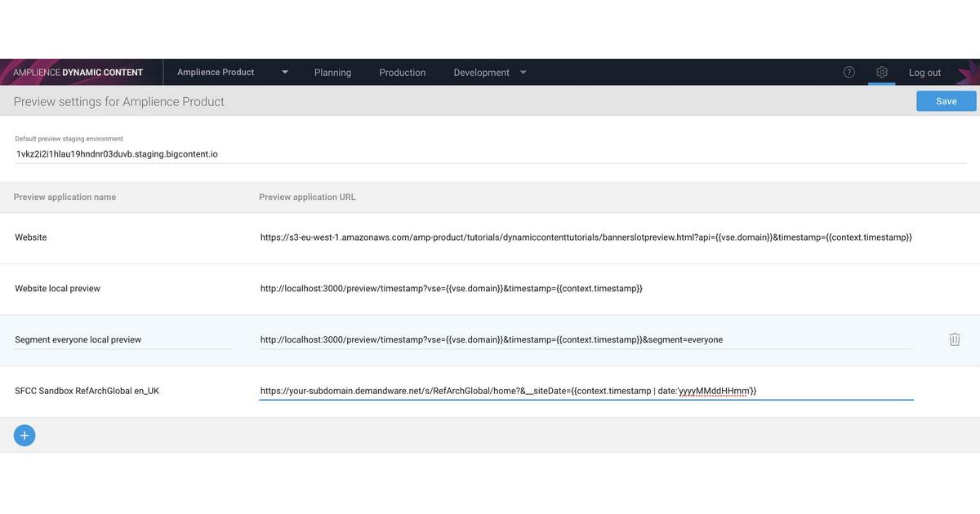Select the Website local preview localhost URL

[452, 289]
